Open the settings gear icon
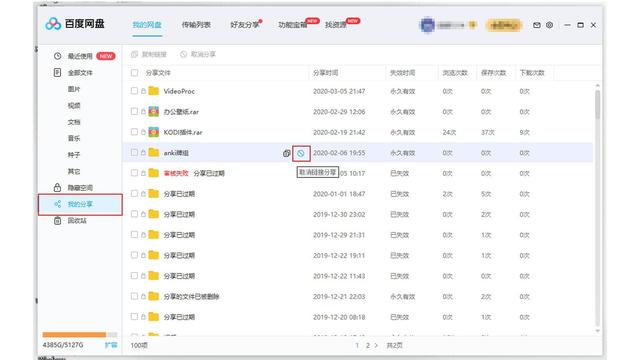640x360 pixels. 549,25
